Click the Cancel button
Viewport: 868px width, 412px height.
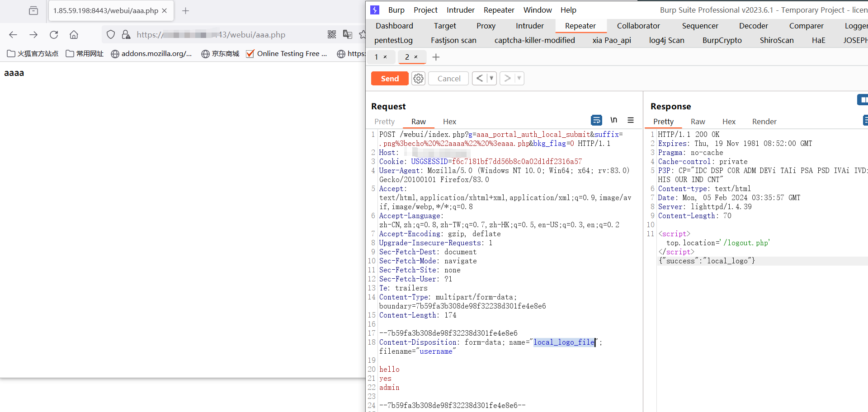click(x=448, y=79)
